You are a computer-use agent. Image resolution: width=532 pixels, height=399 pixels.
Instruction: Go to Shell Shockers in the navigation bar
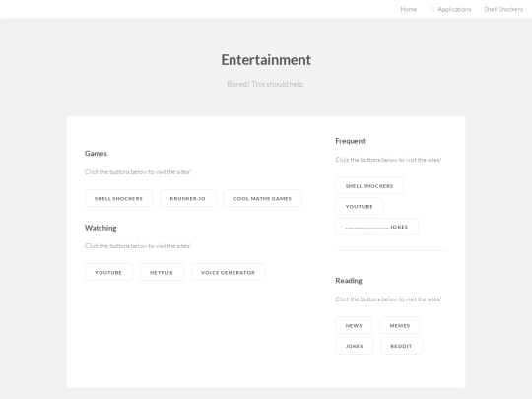(503, 9)
